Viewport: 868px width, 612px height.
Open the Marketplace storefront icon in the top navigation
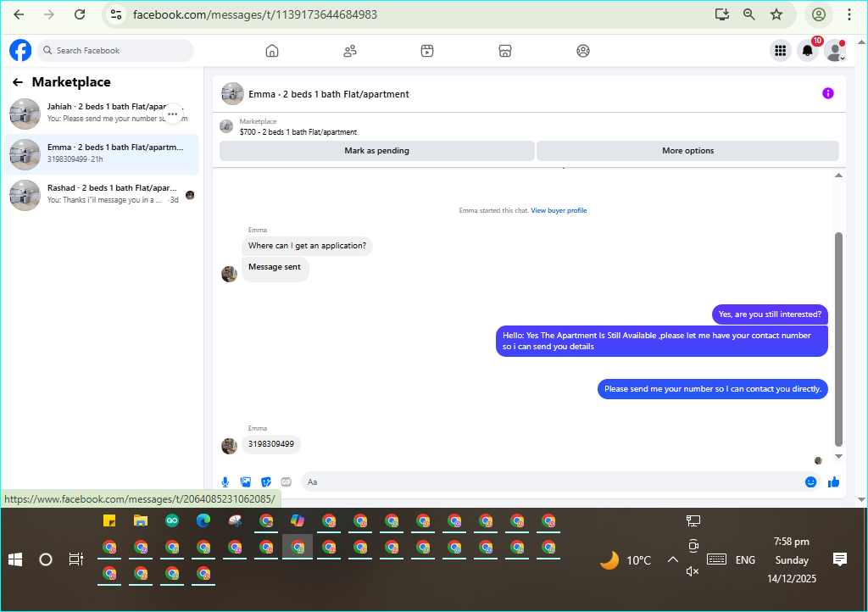(x=505, y=51)
